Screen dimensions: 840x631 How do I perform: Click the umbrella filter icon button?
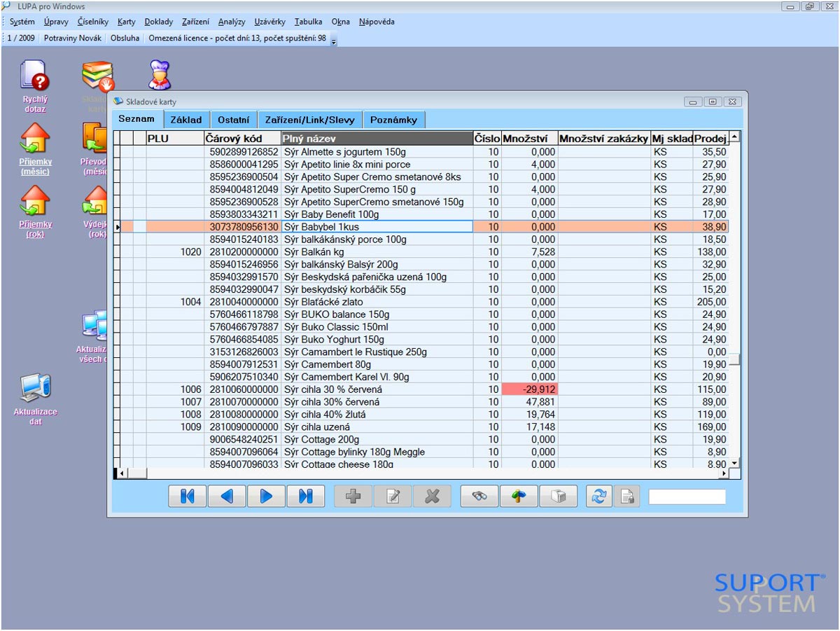click(519, 496)
